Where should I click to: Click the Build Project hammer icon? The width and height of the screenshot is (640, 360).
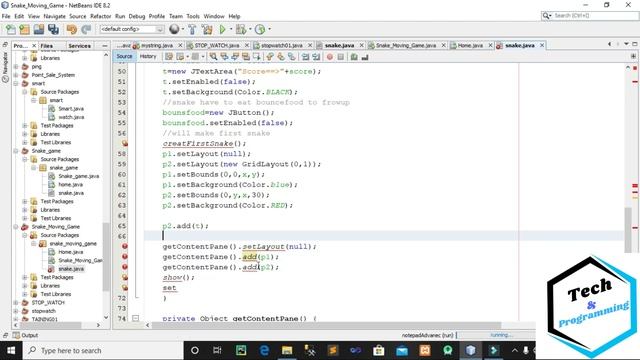pyautogui.click(x=192, y=29)
